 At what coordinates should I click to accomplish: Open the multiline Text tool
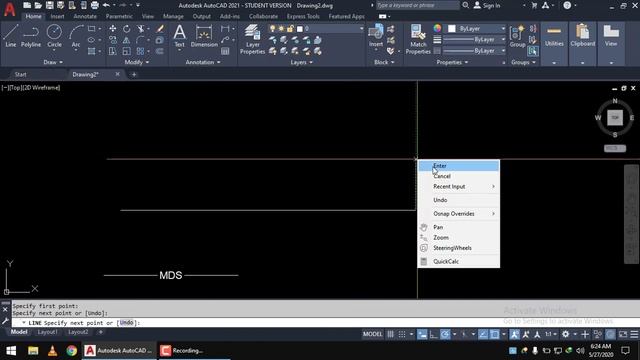pos(179,36)
